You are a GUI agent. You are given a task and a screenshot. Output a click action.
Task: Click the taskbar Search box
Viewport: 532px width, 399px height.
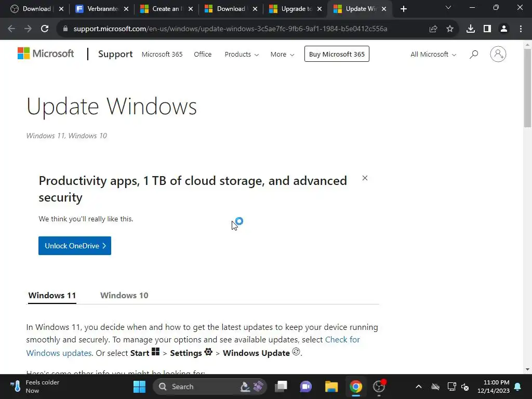[210, 387]
